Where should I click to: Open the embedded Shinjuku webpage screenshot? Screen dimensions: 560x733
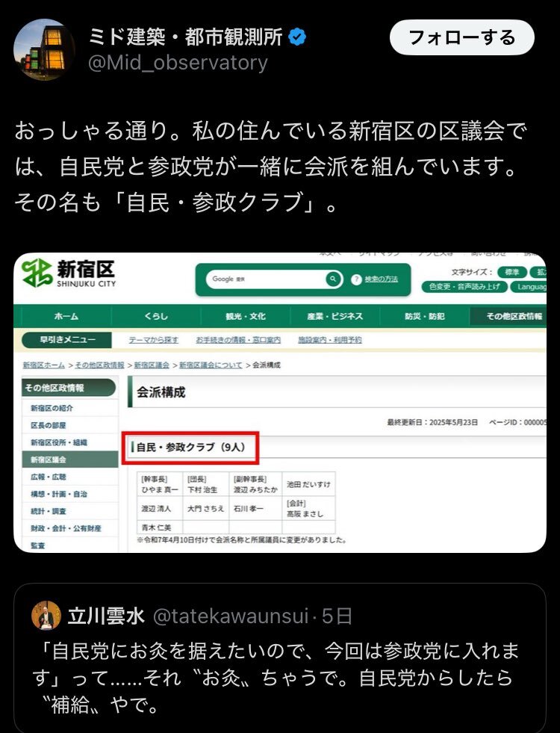point(280,403)
